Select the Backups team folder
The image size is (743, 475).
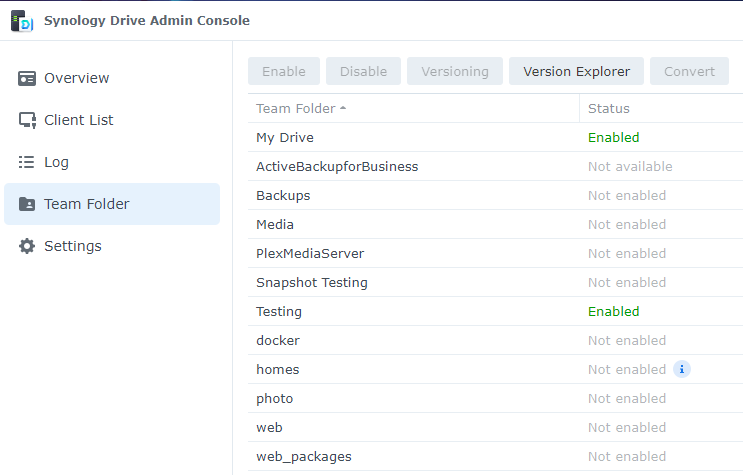[x=495, y=195]
